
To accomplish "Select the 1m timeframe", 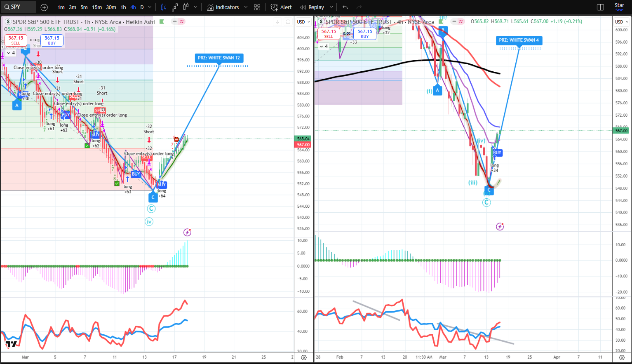I will click(61, 7).
